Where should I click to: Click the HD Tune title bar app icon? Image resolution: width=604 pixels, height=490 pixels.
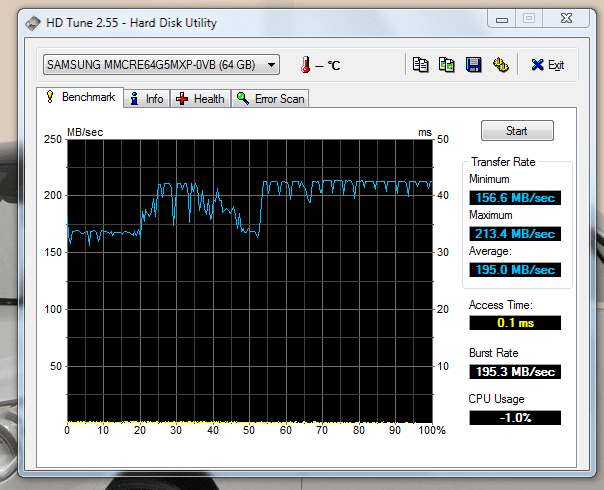coord(33,23)
